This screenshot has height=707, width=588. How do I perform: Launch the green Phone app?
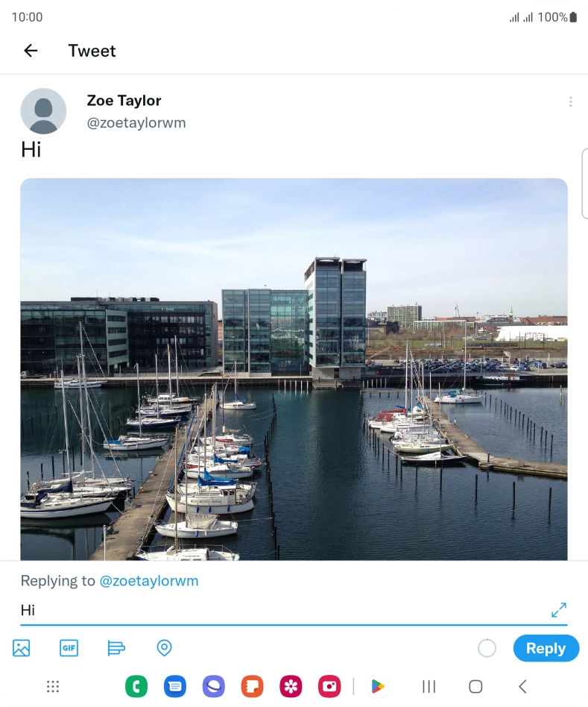pos(136,687)
